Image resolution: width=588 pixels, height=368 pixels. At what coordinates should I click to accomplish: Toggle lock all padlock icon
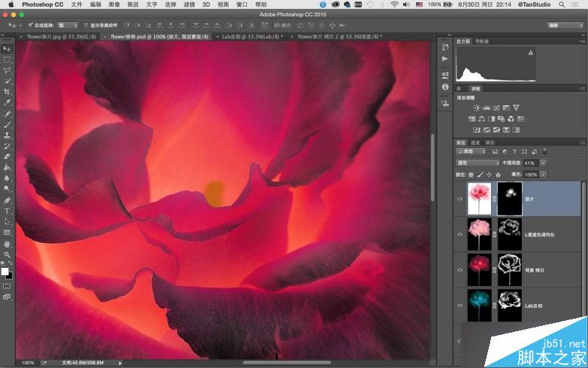tap(498, 174)
